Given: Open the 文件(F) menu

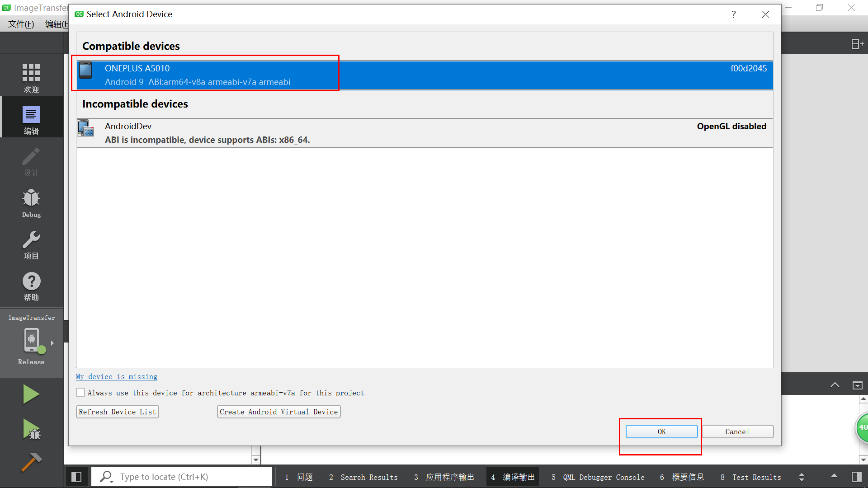Looking at the screenshot, I should pyautogui.click(x=21, y=24).
